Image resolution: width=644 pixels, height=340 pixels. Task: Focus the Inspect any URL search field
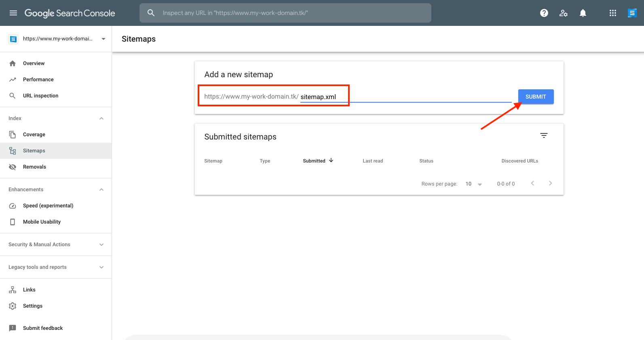point(285,13)
